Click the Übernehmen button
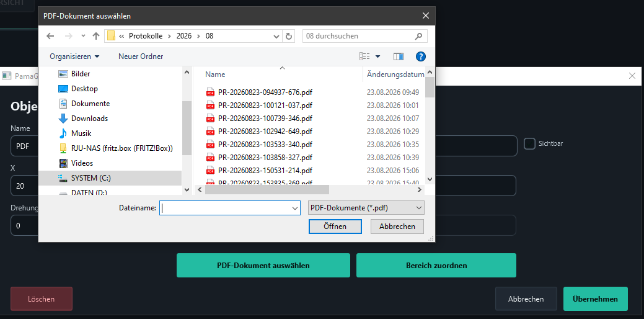Screen dimensions: 644x319 (x=596, y=299)
